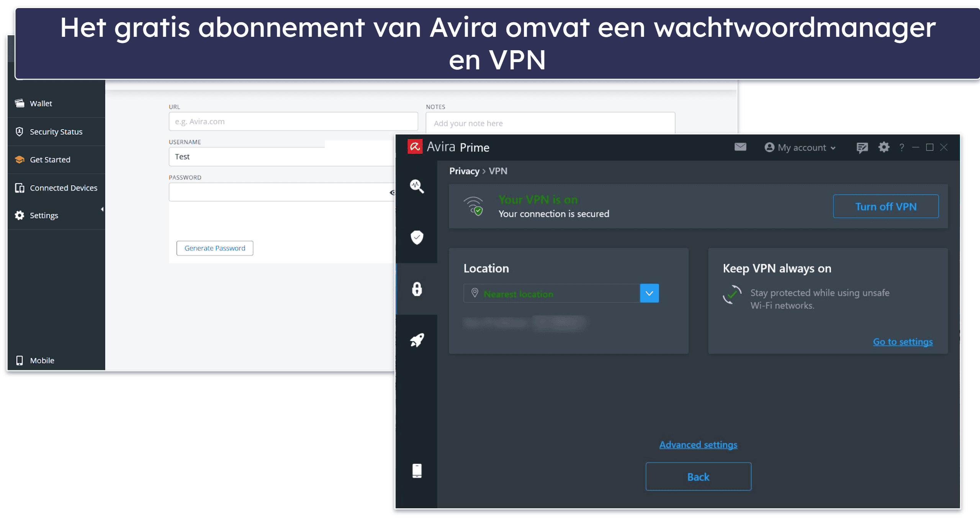Click the Turn off VPN button
This screenshot has height=519, width=980.
coord(886,207)
